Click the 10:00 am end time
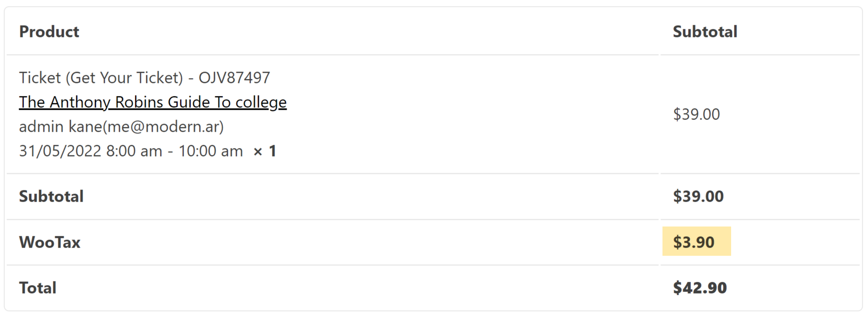Screen dimensions: 868x318 (210, 151)
